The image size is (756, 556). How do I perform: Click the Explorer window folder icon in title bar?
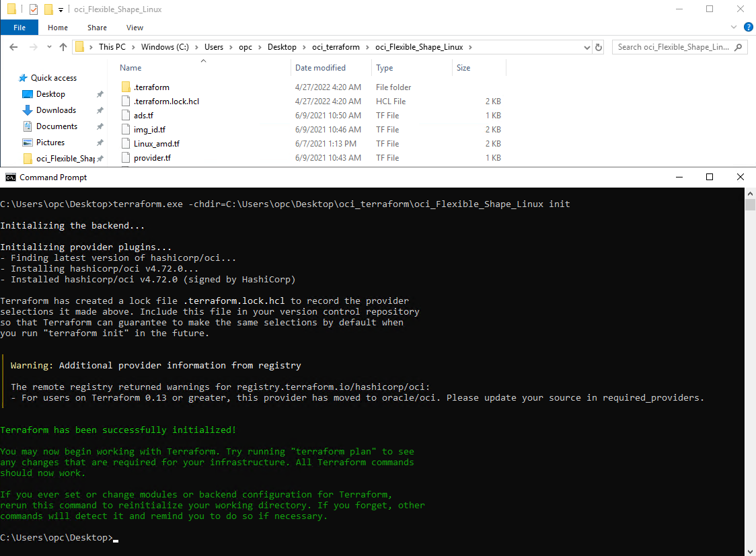point(12,9)
